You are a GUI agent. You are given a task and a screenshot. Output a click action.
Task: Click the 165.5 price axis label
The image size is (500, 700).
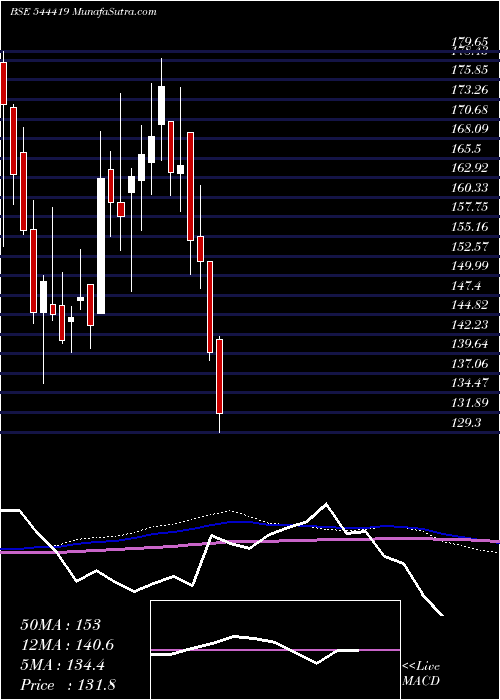[x=466, y=149]
